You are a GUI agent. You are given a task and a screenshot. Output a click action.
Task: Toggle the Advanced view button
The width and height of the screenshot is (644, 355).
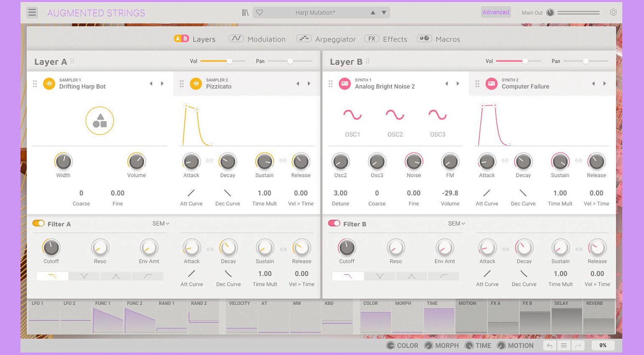coord(496,12)
